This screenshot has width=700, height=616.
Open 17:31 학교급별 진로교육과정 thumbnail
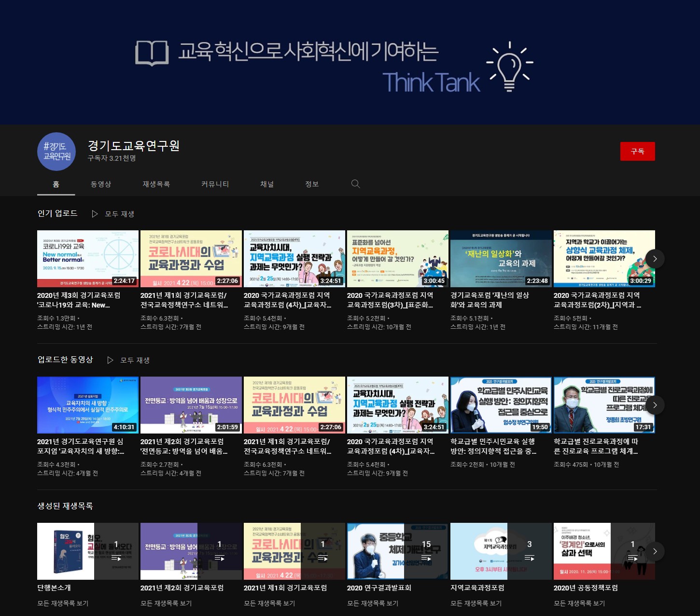[604, 405]
